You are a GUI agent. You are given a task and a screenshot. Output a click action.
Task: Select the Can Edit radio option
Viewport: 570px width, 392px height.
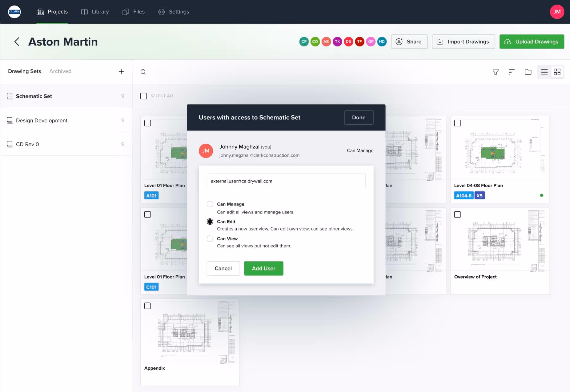pos(210,222)
